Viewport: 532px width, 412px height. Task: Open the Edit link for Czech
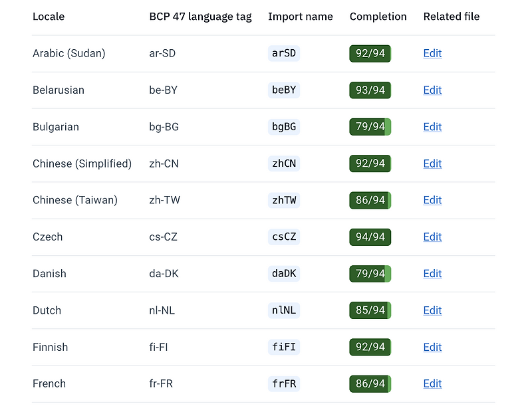[432, 237]
